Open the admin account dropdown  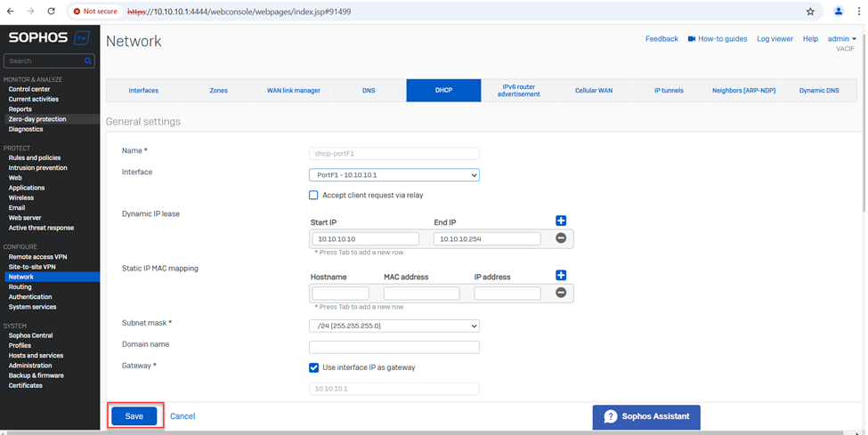tap(841, 39)
